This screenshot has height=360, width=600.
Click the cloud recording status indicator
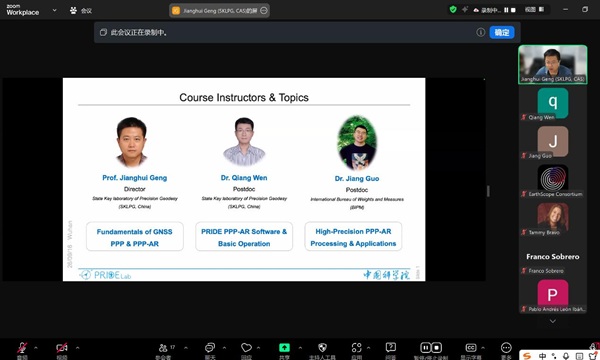pyautogui.click(x=487, y=10)
